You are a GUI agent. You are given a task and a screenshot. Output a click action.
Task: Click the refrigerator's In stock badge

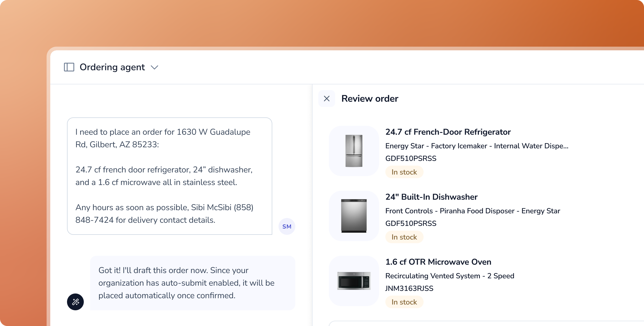404,172
